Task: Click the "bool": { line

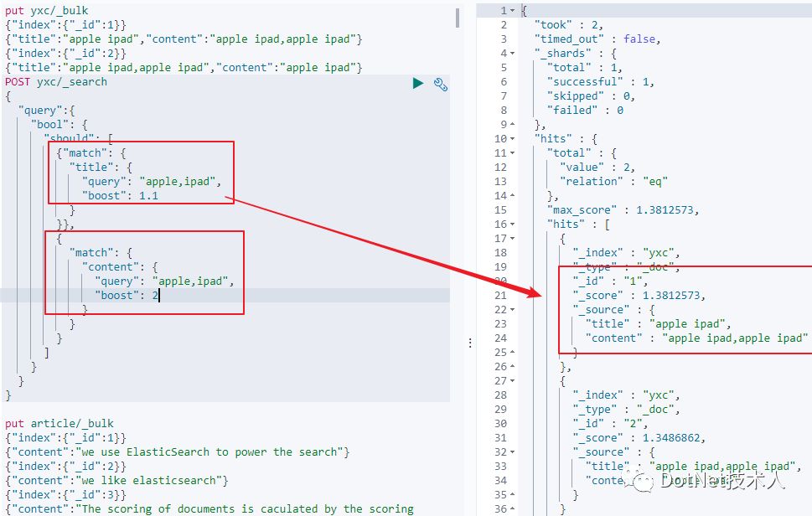Action: pos(59,125)
